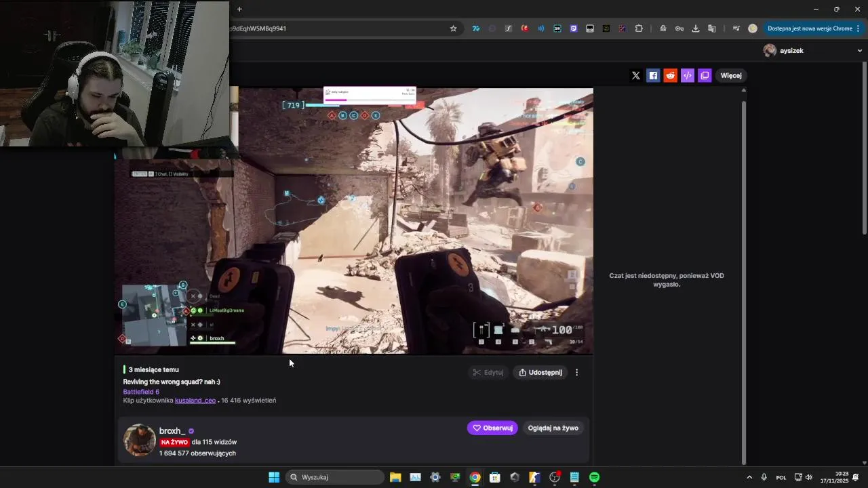Open Microsoft Store from the taskbar
The height and width of the screenshot is (488, 868).
tap(495, 477)
